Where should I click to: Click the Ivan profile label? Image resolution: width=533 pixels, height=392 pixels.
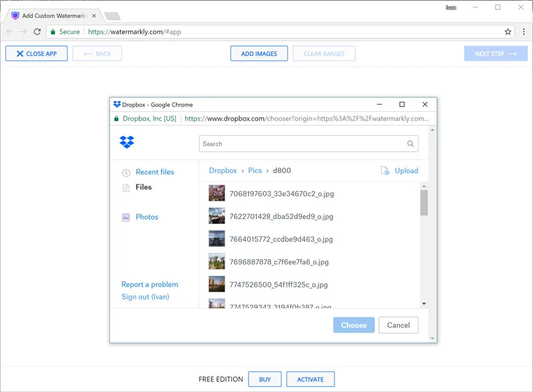[451, 7]
